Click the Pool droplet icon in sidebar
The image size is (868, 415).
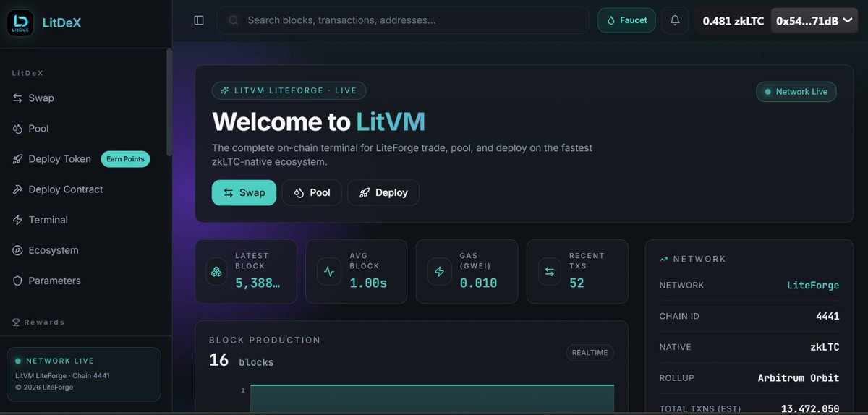click(x=17, y=129)
